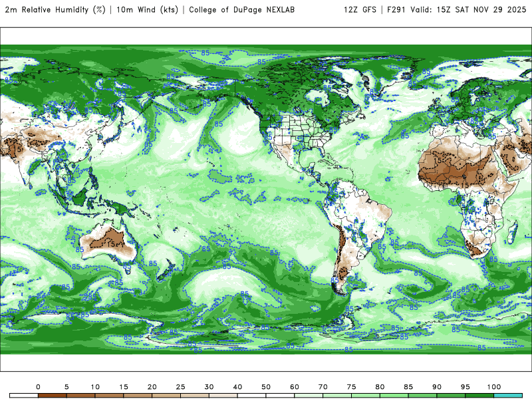Click the island of Madagascar on the map
Image resolution: width=532 pixels, height=399 pixels.
(513, 231)
